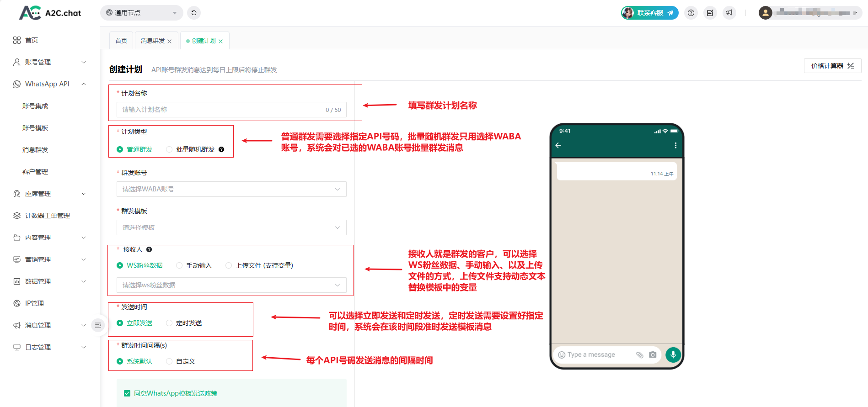Click the sidebar collapse toggle icon
The height and width of the screenshot is (407, 868).
coord(98,325)
